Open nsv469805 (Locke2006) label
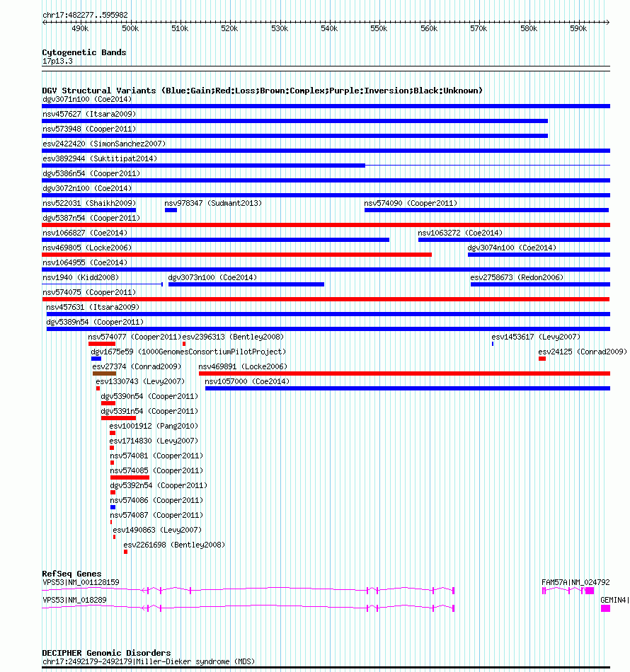 pos(87,248)
